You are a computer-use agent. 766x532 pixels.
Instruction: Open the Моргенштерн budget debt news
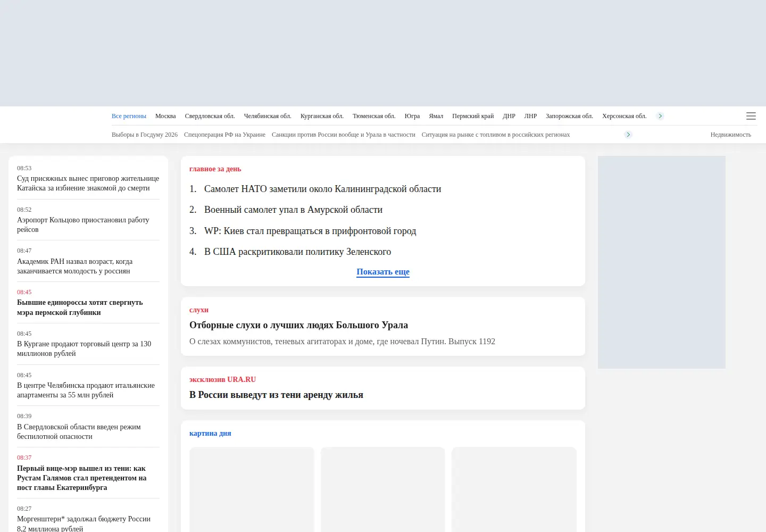[84, 523]
